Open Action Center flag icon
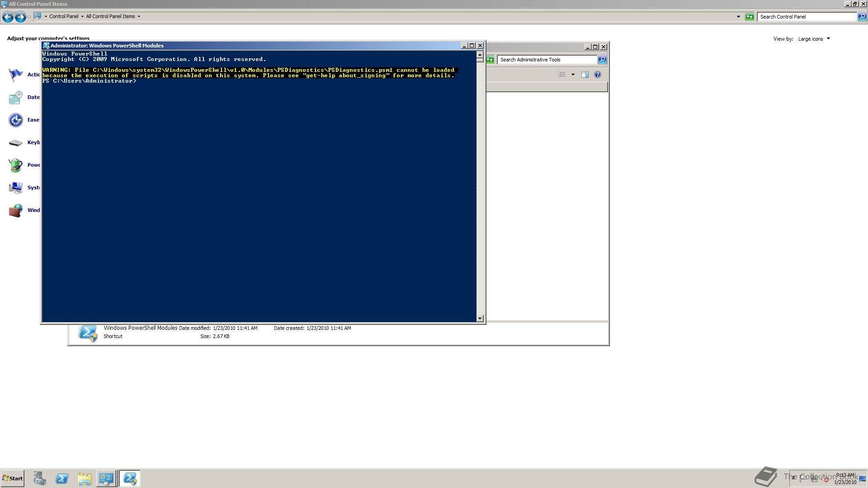 16,75
